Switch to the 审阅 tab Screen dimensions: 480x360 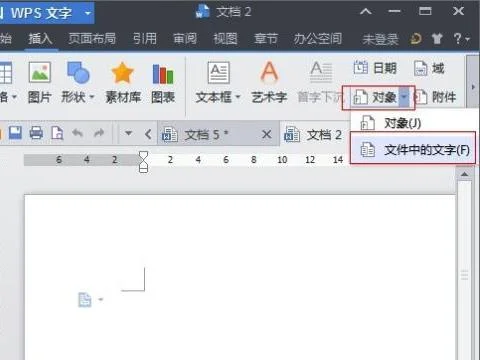pyautogui.click(x=185, y=39)
